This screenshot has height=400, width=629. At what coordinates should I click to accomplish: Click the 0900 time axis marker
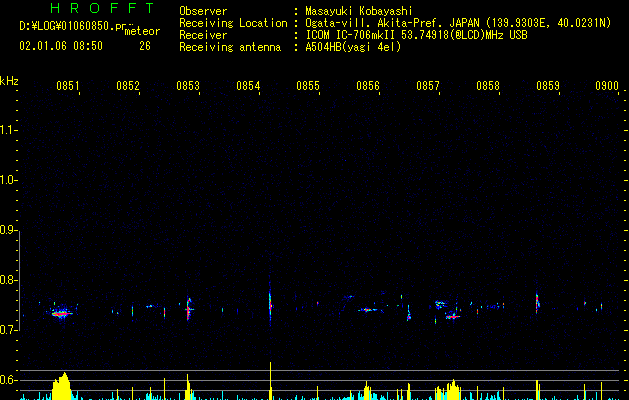(607, 86)
